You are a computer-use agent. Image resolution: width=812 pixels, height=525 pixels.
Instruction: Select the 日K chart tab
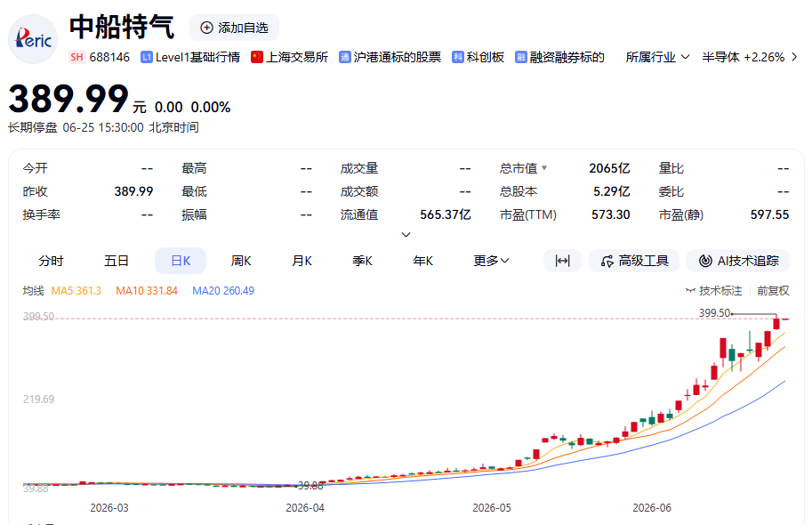[x=181, y=261]
